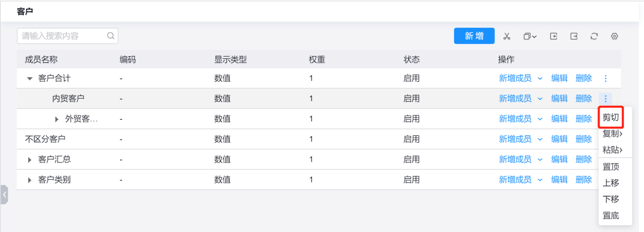
Task: Click the blue 新增 button
Action: coord(474,36)
